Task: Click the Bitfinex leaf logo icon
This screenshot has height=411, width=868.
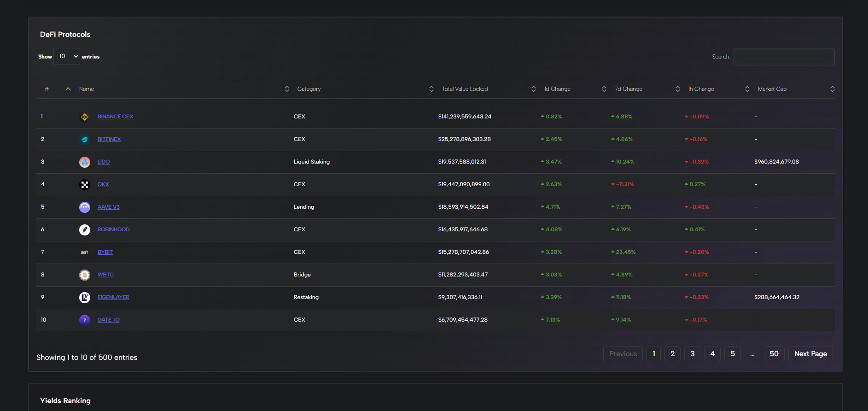Action: [85, 140]
